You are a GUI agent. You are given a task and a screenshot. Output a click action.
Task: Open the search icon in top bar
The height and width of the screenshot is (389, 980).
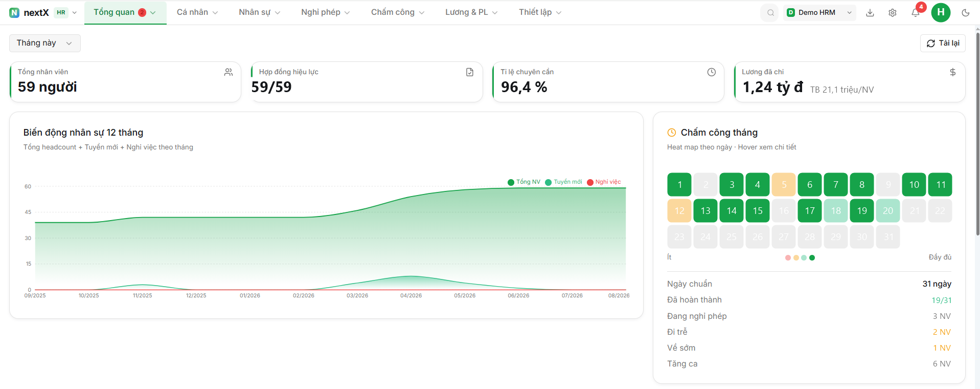[x=770, y=13]
